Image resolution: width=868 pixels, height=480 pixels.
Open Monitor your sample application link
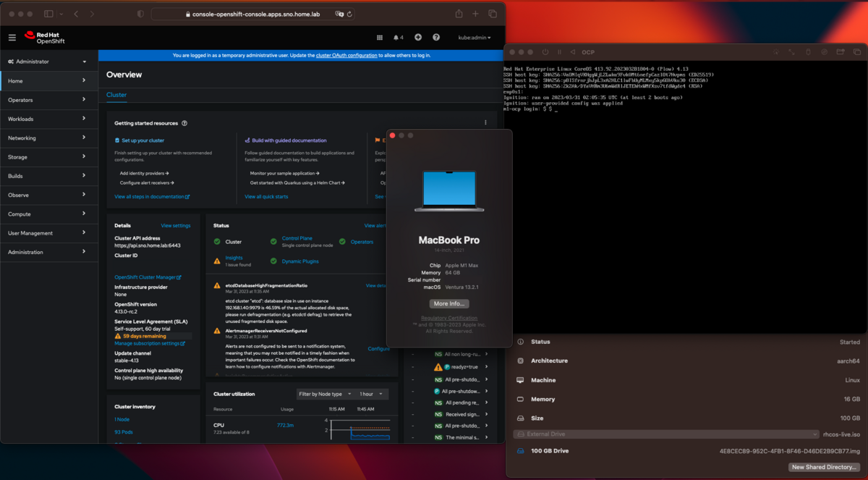tap(285, 174)
